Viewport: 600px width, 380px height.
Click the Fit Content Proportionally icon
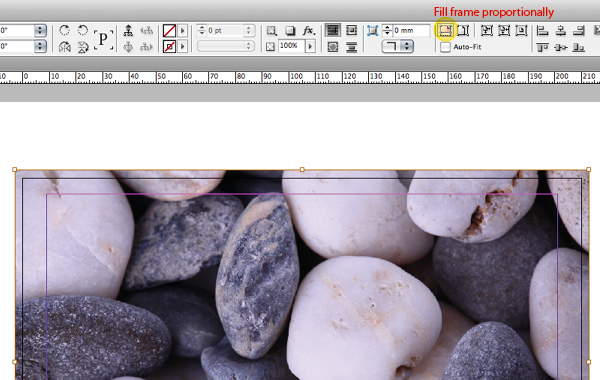click(463, 30)
